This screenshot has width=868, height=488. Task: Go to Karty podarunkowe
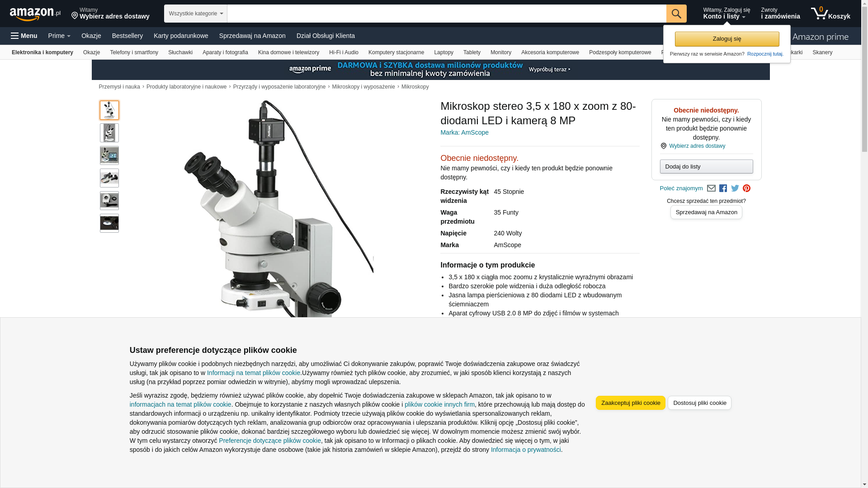coord(181,36)
